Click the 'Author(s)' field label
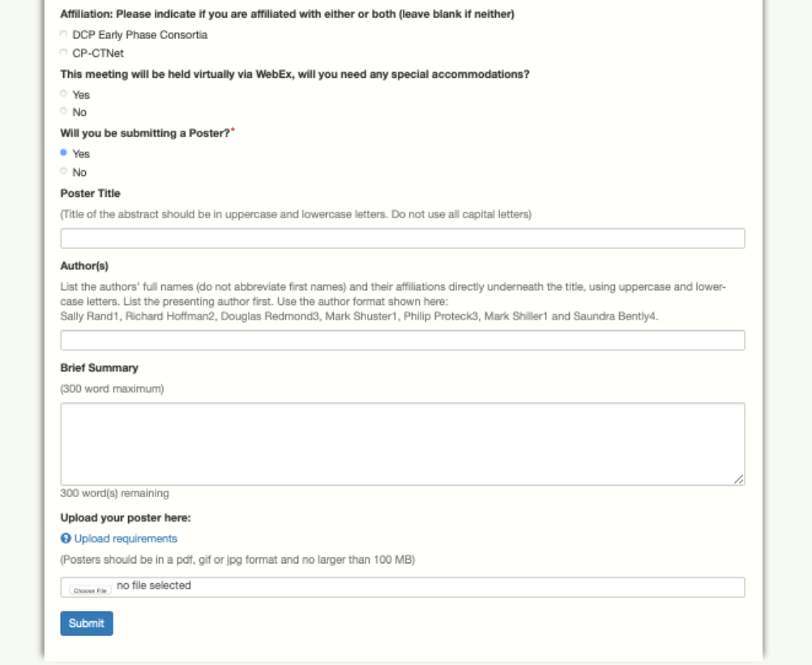Image resolution: width=812 pixels, height=665 pixels. pos(84,266)
